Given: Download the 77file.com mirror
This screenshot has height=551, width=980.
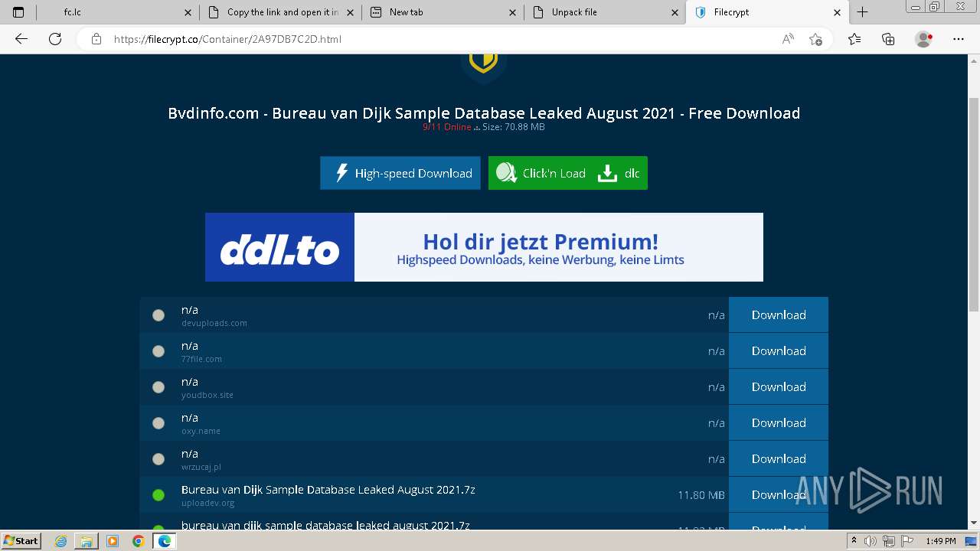Looking at the screenshot, I should tap(779, 350).
